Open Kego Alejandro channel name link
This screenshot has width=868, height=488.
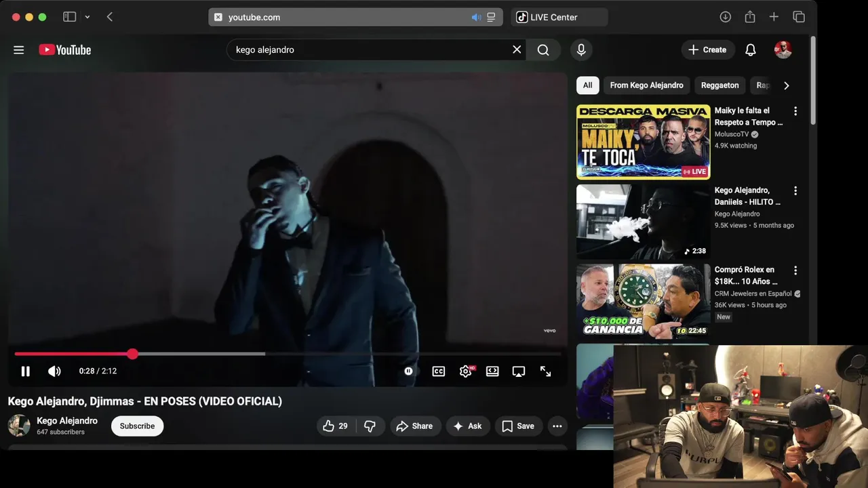[x=67, y=421]
